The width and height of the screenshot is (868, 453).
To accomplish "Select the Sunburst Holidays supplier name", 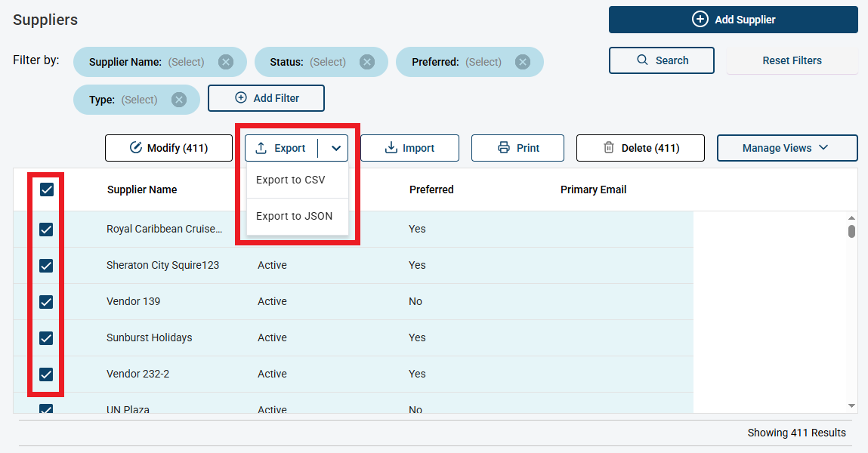I will click(x=150, y=338).
